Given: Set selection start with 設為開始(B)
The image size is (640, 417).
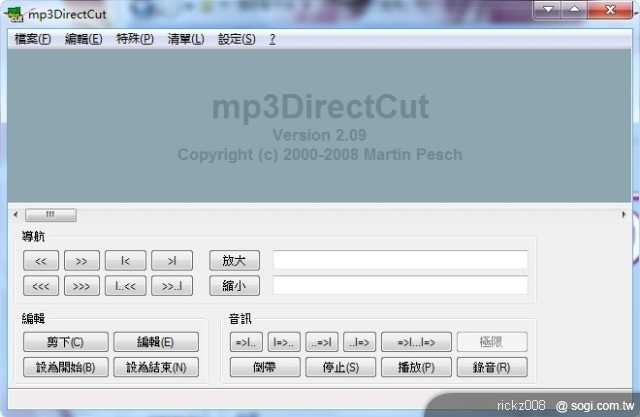Looking at the screenshot, I should [x=66, y=367].
